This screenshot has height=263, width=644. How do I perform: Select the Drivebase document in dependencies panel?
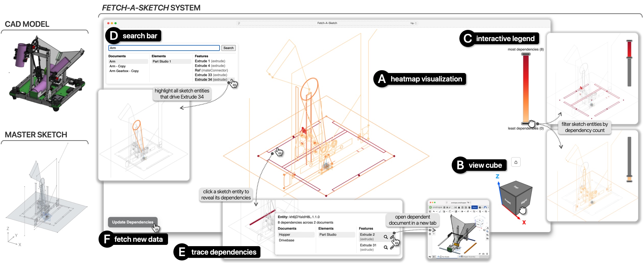pyautogui.click(x=287, y=240)
